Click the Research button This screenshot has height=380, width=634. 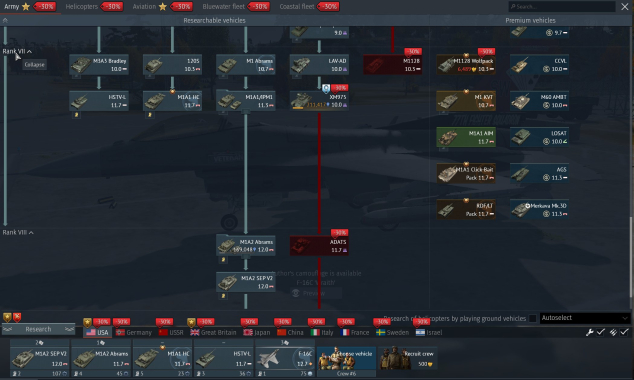tap(38, 329)
